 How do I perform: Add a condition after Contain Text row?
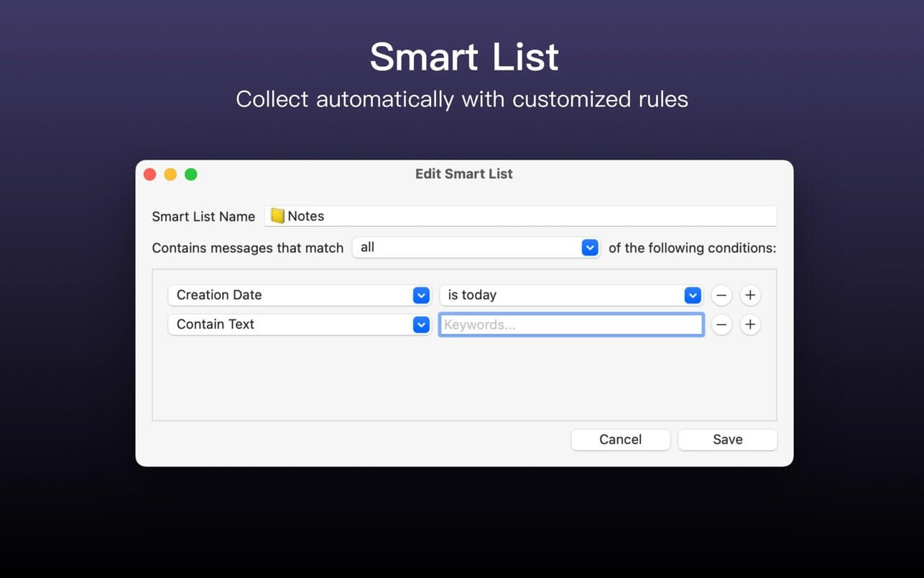click(x=750, y=325)
